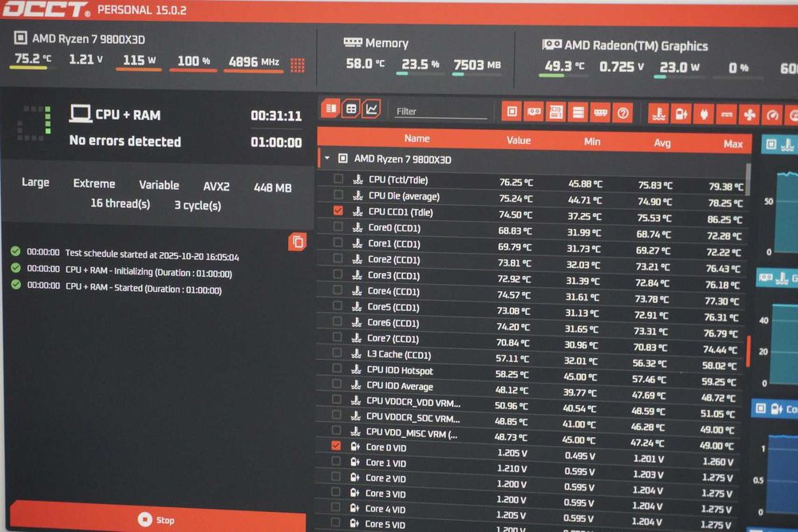Viewport: 798px width, 532px height.
Task: Tick the Core4 (CCD1) checkbox
Action: [338, 290]
